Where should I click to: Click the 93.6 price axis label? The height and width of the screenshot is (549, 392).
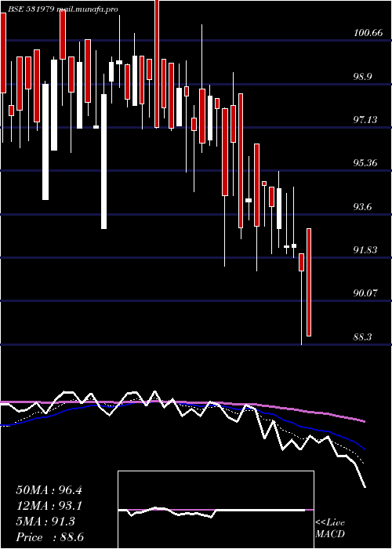tap(362, 206)
